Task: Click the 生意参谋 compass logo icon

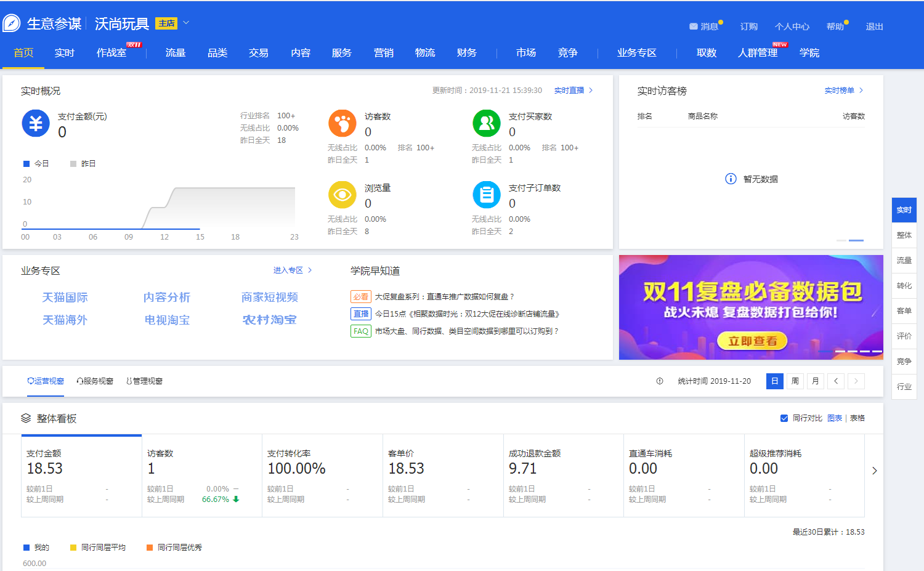Action: tap(12, 23)
